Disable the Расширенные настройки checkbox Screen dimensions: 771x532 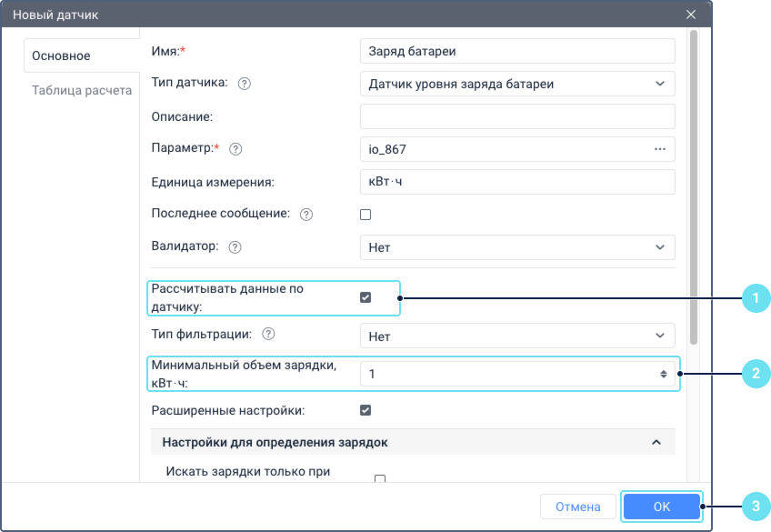coord(365,410)
